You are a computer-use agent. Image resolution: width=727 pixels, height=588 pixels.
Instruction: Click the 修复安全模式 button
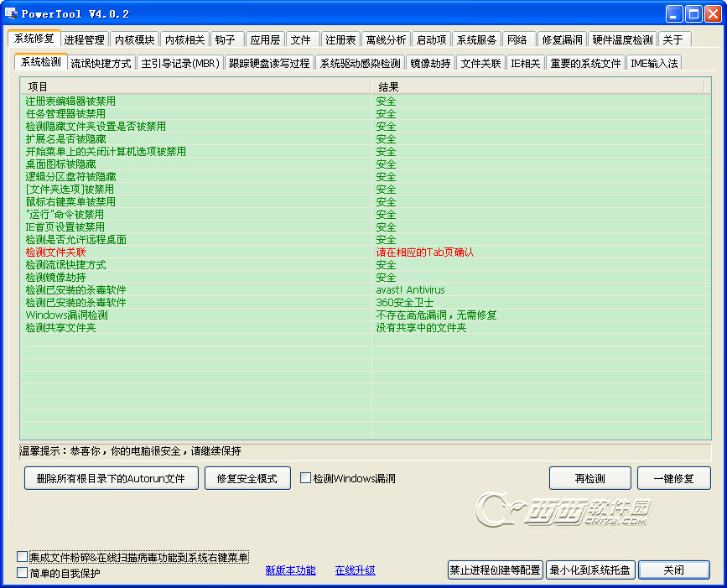pos(247,478)
